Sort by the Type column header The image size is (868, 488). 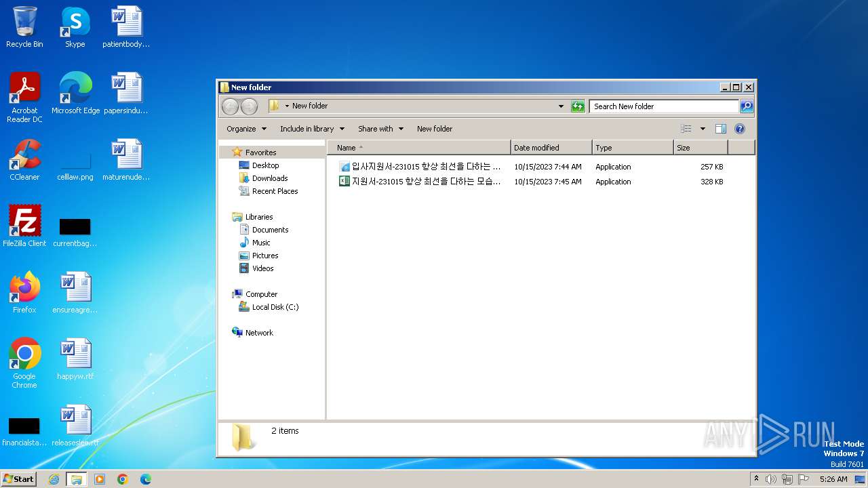633,148
